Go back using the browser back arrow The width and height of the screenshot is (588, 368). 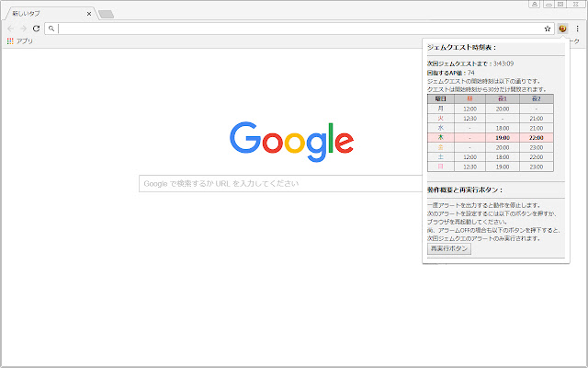point(10,29)
